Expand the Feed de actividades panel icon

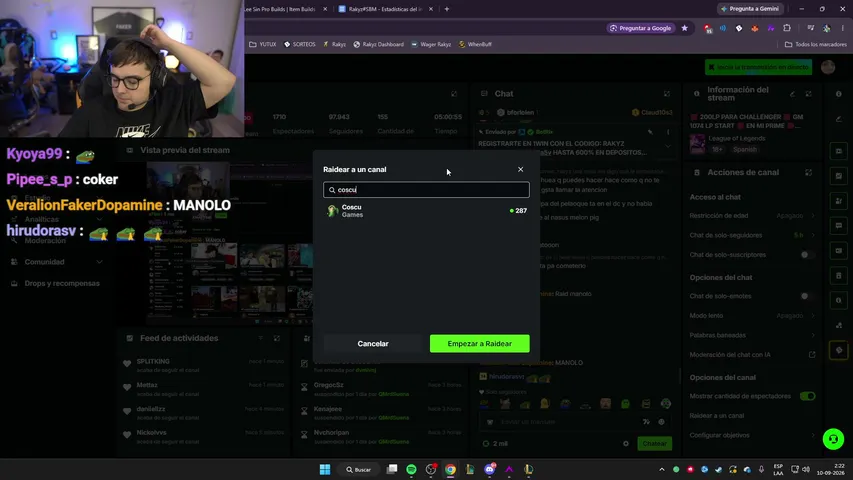pos(277,339)
